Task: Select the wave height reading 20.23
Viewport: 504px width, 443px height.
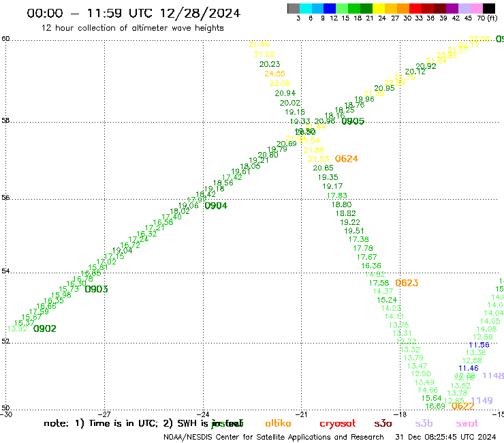Action: (270, 64)
